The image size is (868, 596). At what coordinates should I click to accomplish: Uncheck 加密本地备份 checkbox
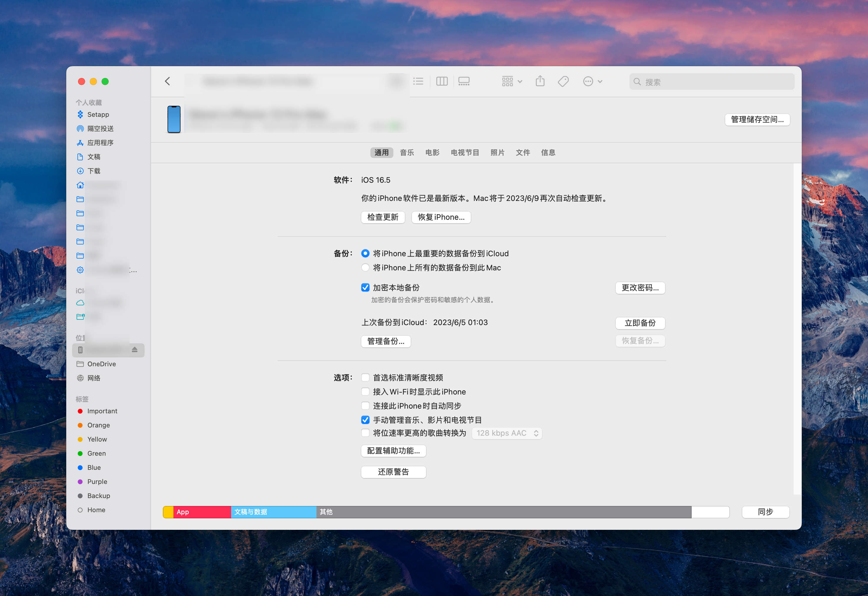tap(365, 287)
